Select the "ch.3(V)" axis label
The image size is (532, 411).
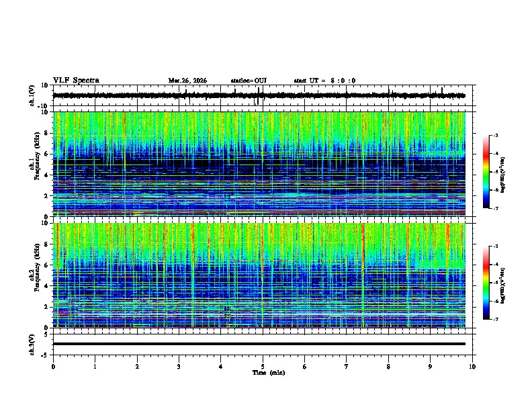point(32,345)
